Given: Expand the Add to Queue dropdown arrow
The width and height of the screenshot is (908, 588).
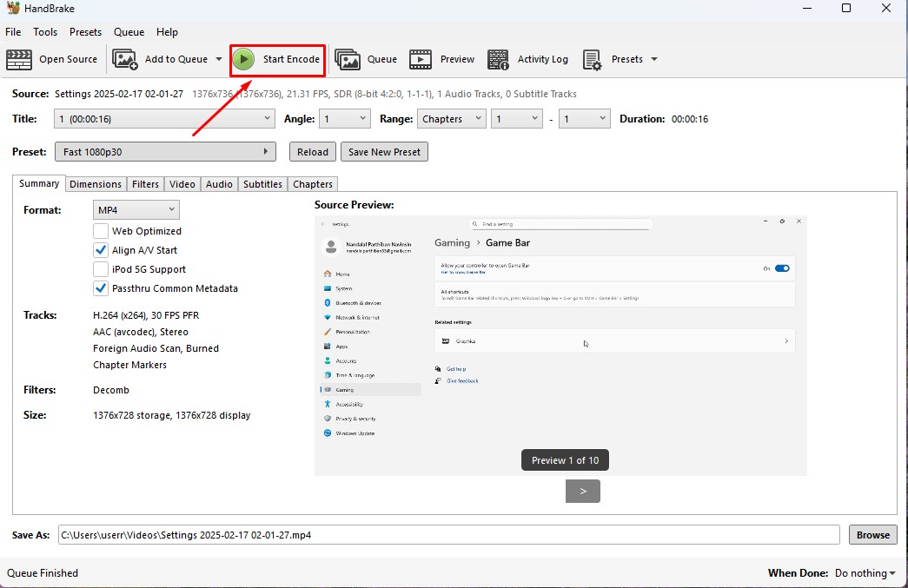Looking at the screenshot, I should click(x=219, y=59).
